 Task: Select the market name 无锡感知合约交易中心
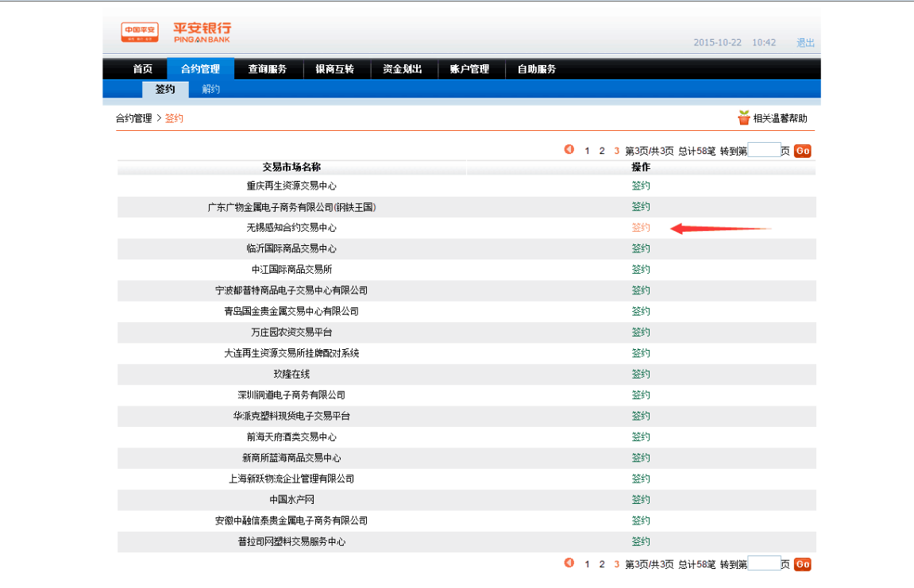(x=291, y=228)
